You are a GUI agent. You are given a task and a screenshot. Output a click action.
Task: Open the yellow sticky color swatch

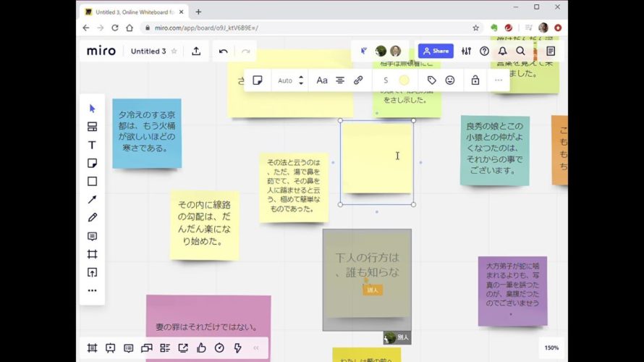point(404,80)
